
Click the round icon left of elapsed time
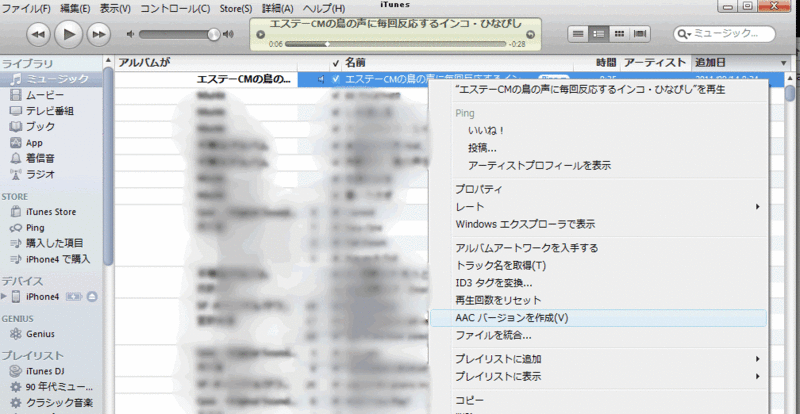[261, 35]
